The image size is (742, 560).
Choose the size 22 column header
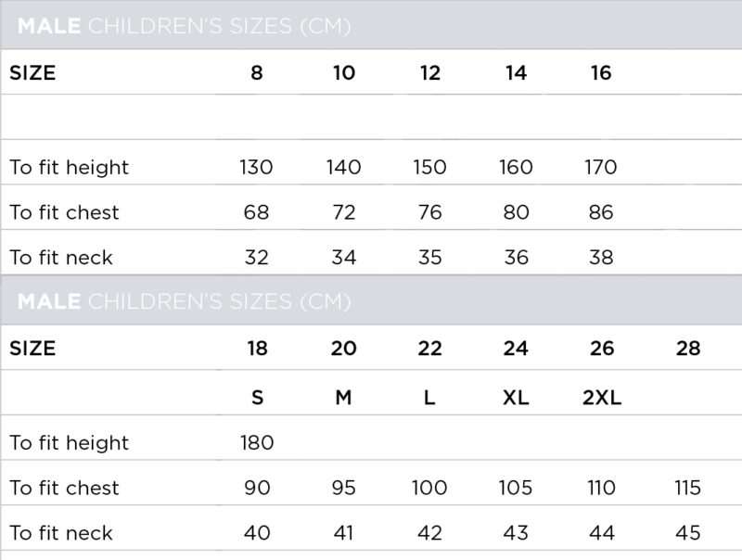[429, 349]
